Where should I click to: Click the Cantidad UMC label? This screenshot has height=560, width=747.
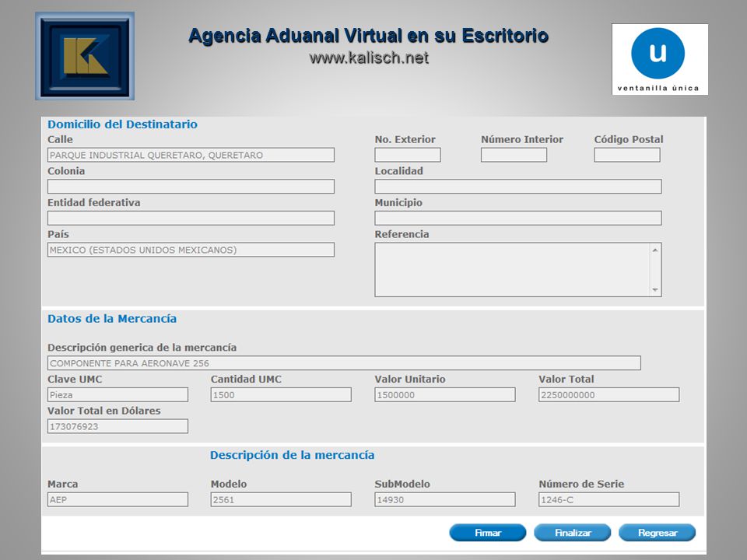(246, 379)
